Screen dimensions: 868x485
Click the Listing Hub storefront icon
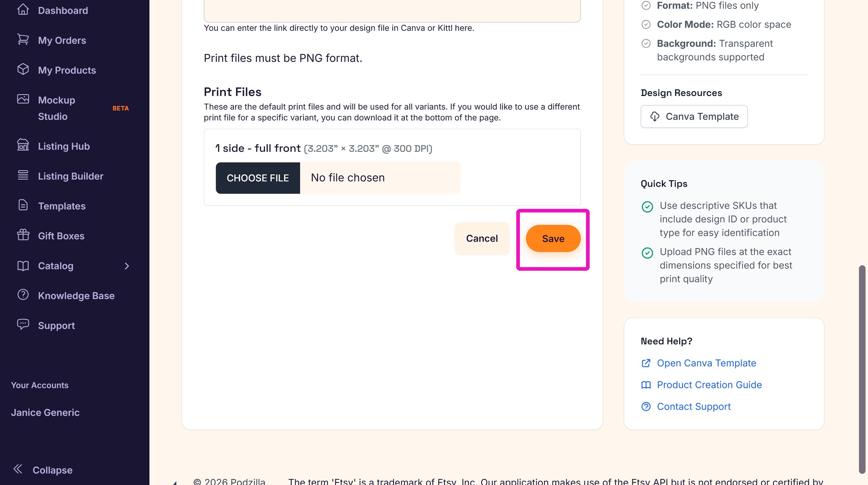(23, 145)
